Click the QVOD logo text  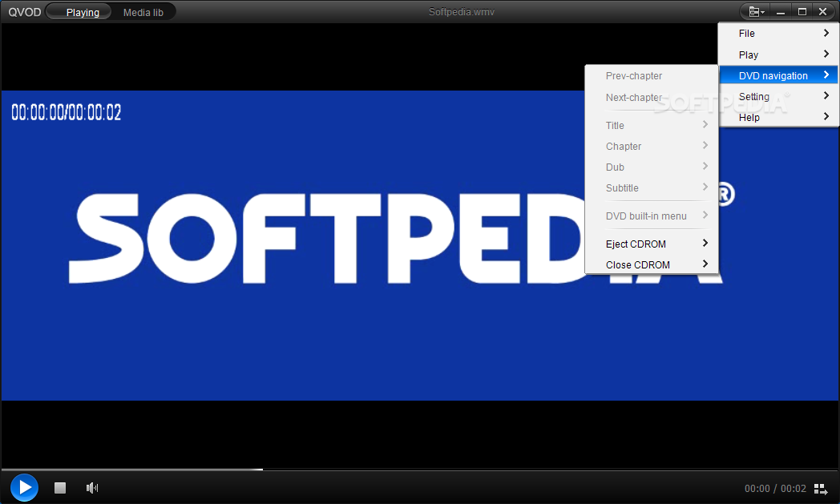tap(25, 12)
